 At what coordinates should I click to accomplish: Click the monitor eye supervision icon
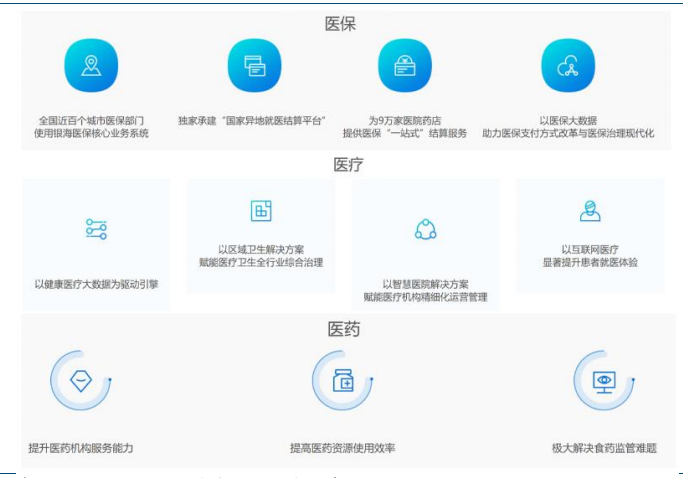pos(604,381)
